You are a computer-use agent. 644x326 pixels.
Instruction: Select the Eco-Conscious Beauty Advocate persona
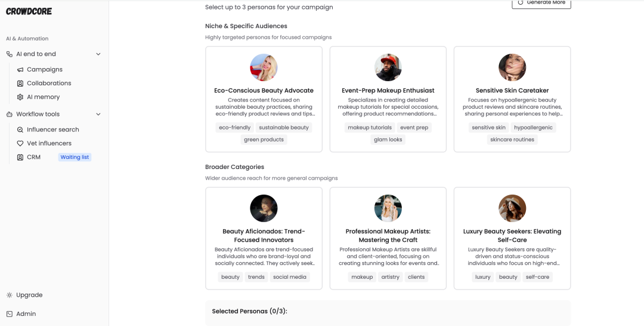click(x=264, y=99)
